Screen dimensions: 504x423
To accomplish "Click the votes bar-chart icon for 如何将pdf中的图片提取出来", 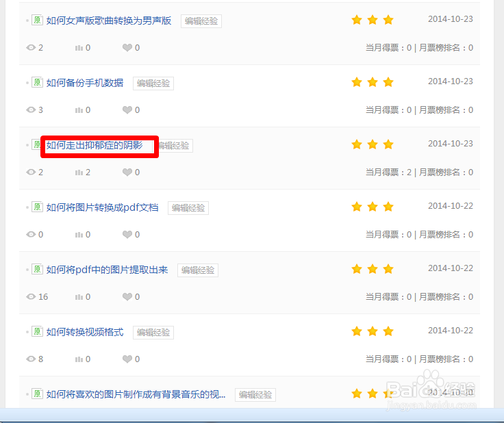I will click(x=79, y=298).
